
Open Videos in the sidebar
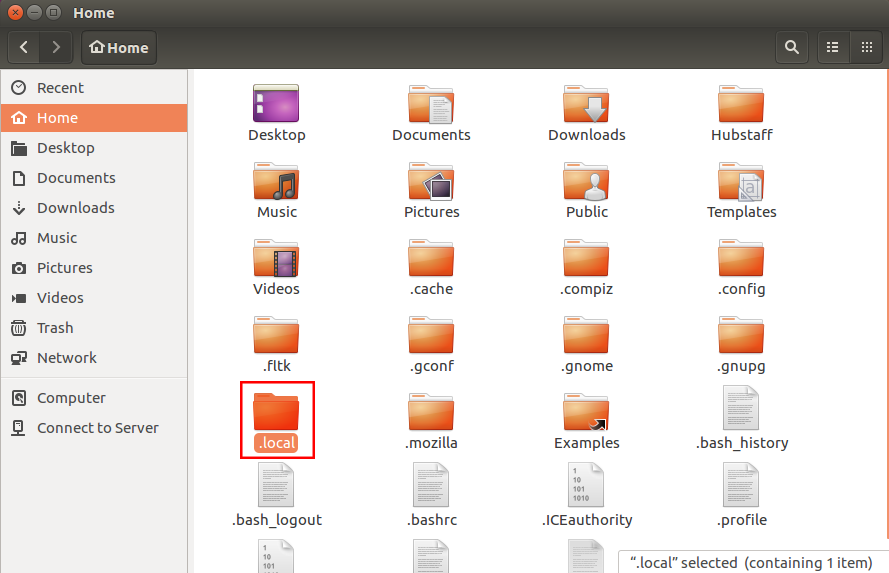[94, 298]
